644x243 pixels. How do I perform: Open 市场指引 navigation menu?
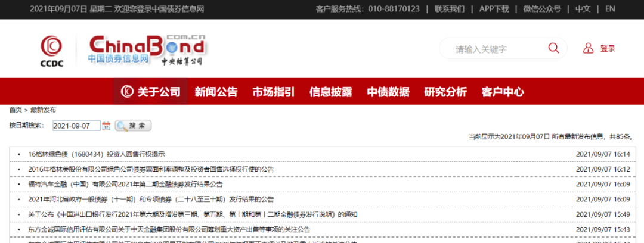coord(274,92)
